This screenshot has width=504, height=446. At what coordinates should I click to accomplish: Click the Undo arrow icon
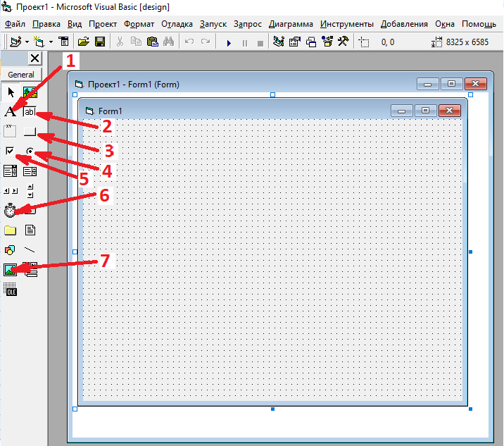[x=189, y=42]
